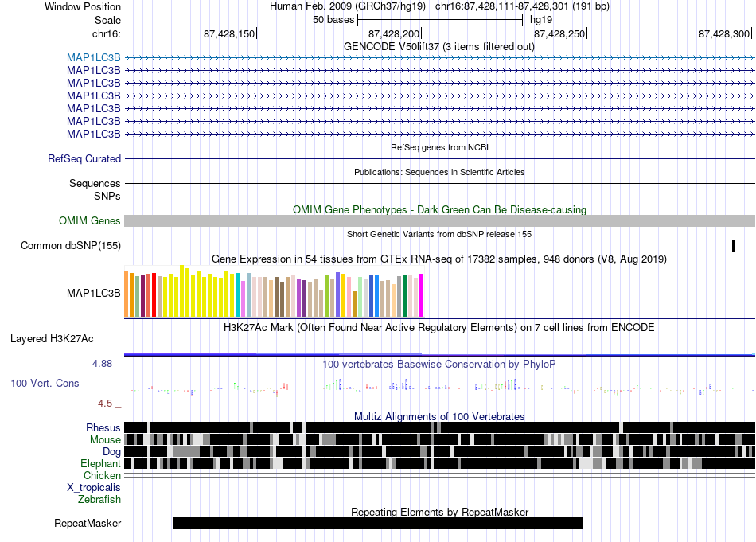Image resolution: width=756 pixels, height=542 pixels.
Task: Click the black RepeatMasker repeat element bar
Action: coord(378,523)
